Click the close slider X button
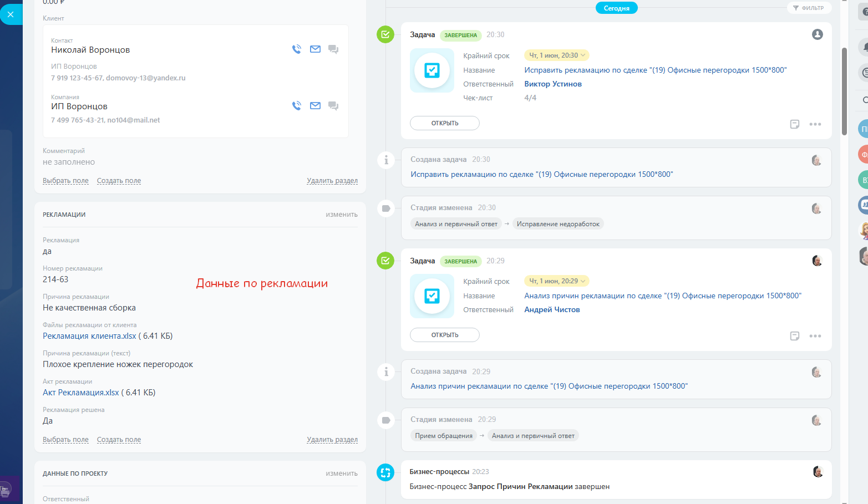The image size is (868, 504). pos(11,14)
